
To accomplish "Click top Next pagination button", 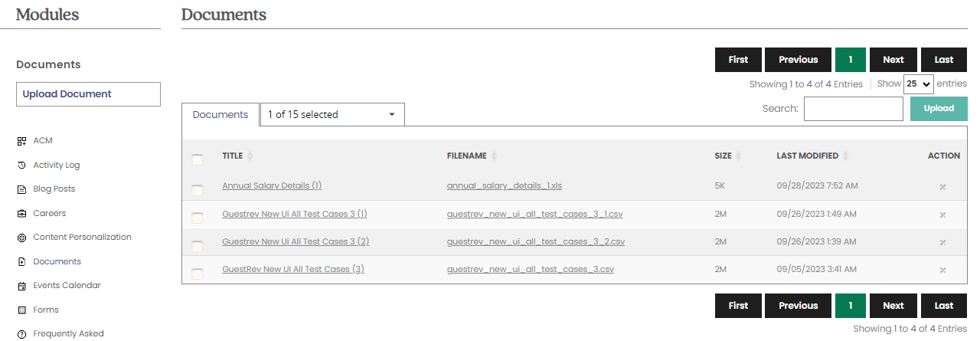I will point(893,60).
